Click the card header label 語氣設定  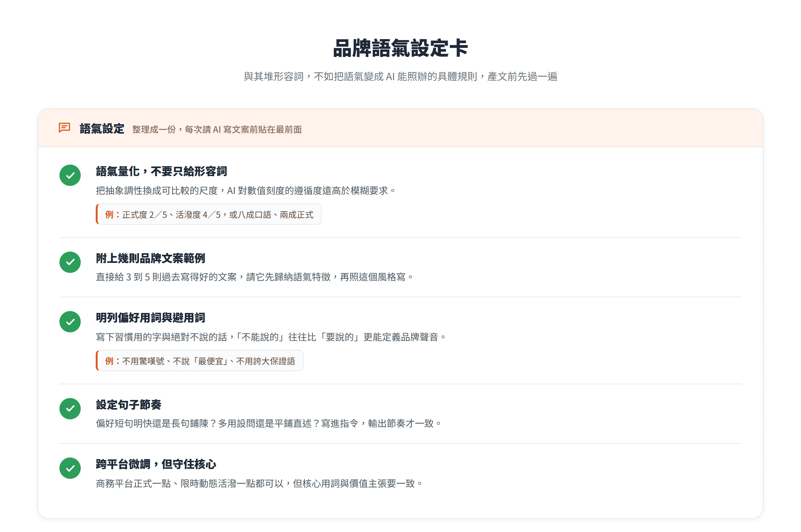[102, 129]
